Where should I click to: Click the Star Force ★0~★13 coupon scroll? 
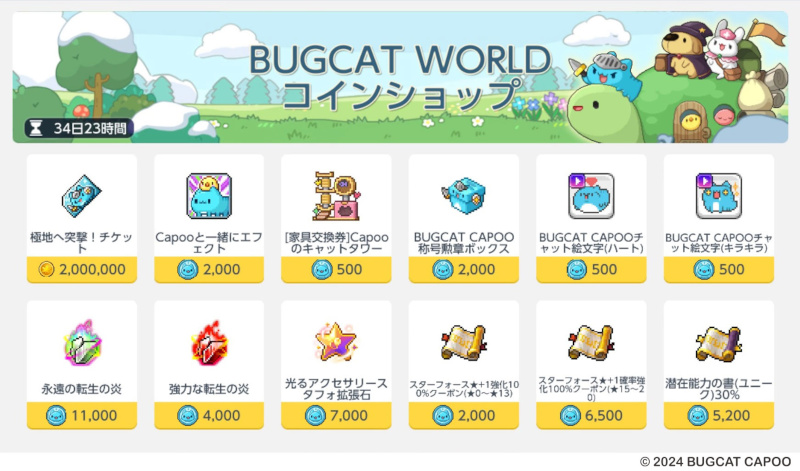(463, 343)
